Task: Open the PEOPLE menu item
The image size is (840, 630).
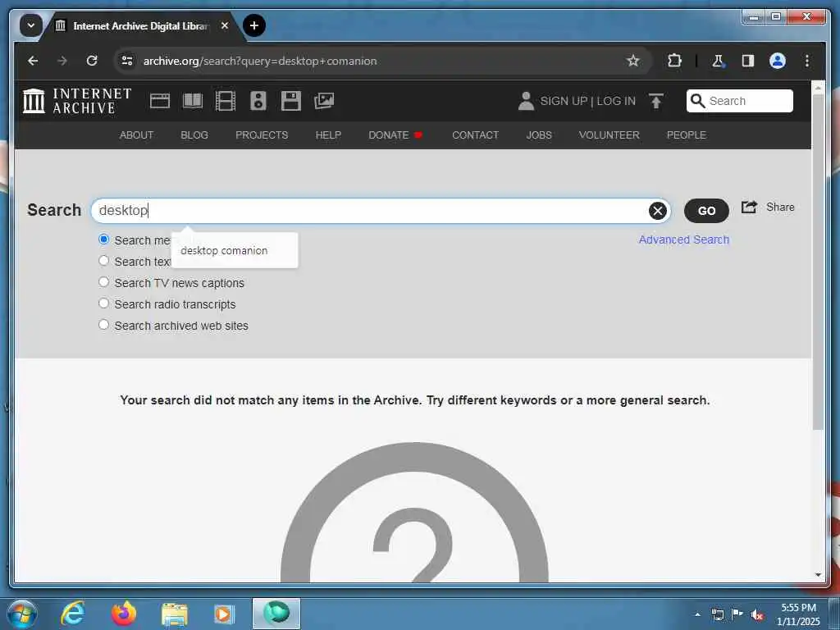Action: 687,135
